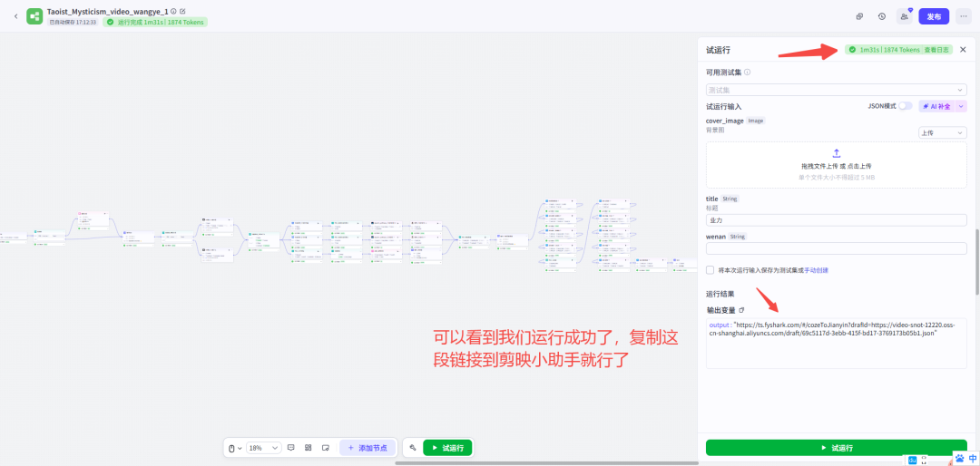Expand the AI 补全 dropdown arrow
This screenshot has width=980, height=466.
pos(961,106)
